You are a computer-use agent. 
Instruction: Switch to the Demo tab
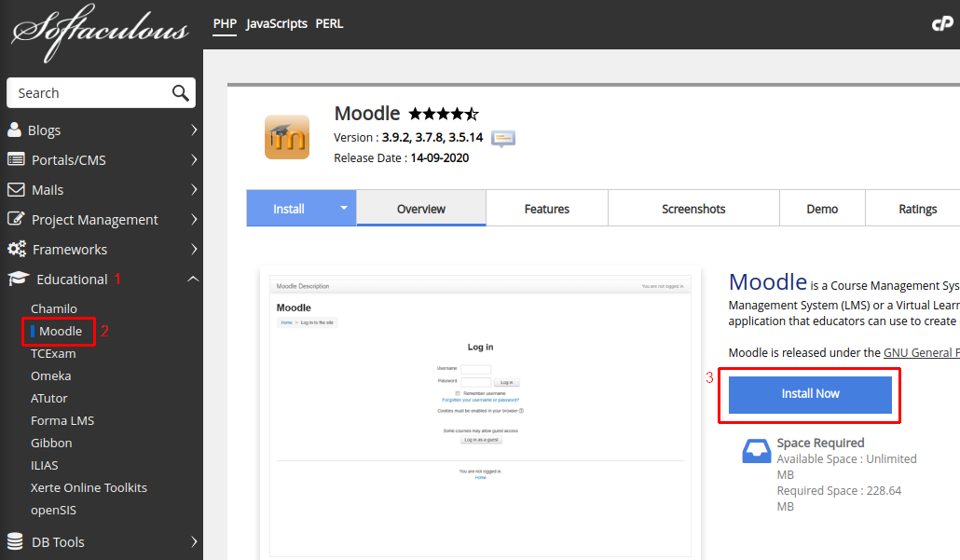click(822, 209)
